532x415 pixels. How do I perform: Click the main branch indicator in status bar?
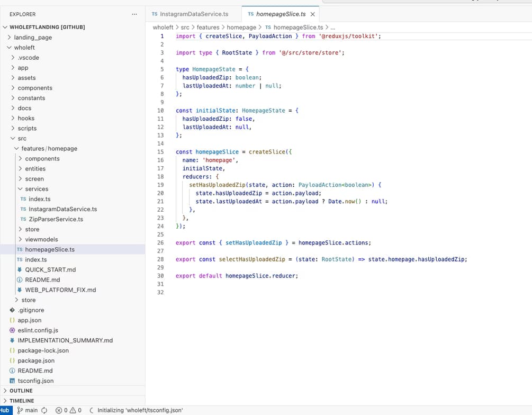[x=28, y=410]
